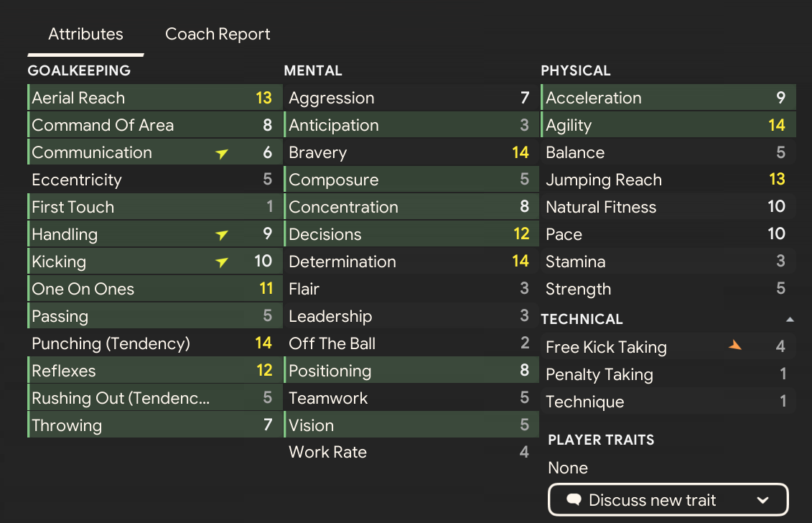Click the Goalkeeping section header
Image resolution: width=812 pixels, height=523 pixels.
click(79, 70)
